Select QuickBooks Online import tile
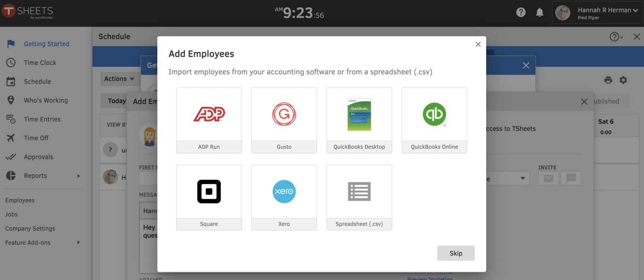644x280 pixels. tap(434, 120)
